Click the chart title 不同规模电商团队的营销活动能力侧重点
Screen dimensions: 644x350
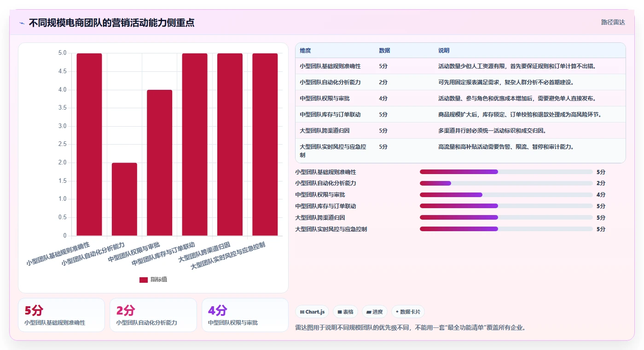point(111,23)
